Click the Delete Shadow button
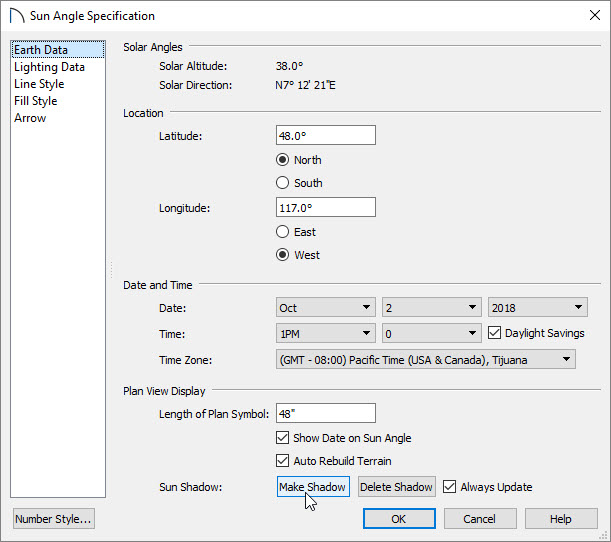The width and height of the screenshot is (611, 542). click(396, 487)
